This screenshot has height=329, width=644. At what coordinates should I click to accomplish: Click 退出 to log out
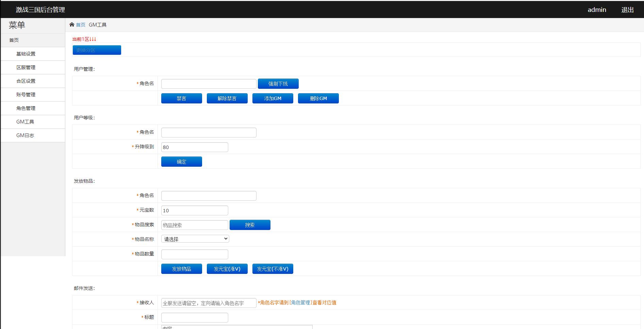627,9
